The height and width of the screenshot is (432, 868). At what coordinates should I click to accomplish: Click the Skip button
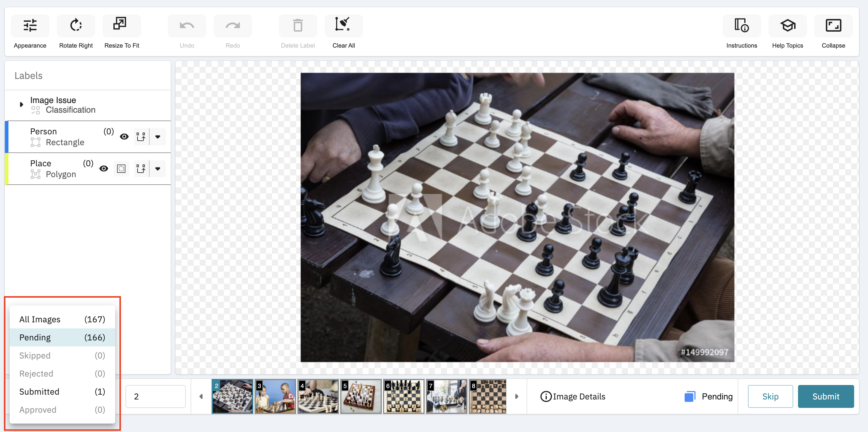tap(770, 396)
